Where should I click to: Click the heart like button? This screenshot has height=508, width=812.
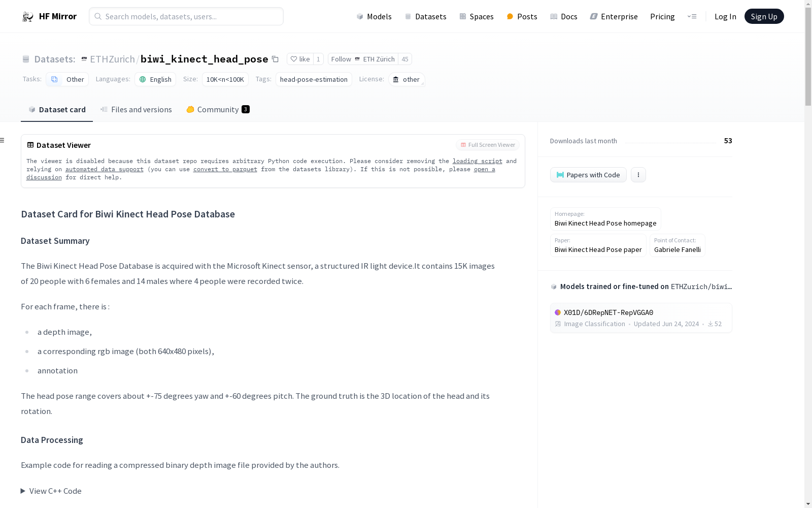(x=300, y=59)
